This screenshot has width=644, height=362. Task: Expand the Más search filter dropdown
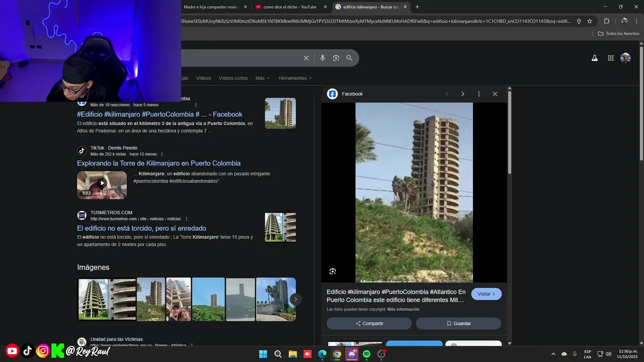pyautogui.click(x=262, y=78)
